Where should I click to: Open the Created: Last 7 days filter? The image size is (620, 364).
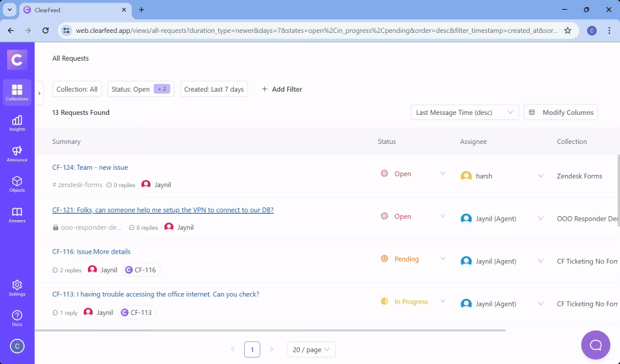[x=214, y=89]
